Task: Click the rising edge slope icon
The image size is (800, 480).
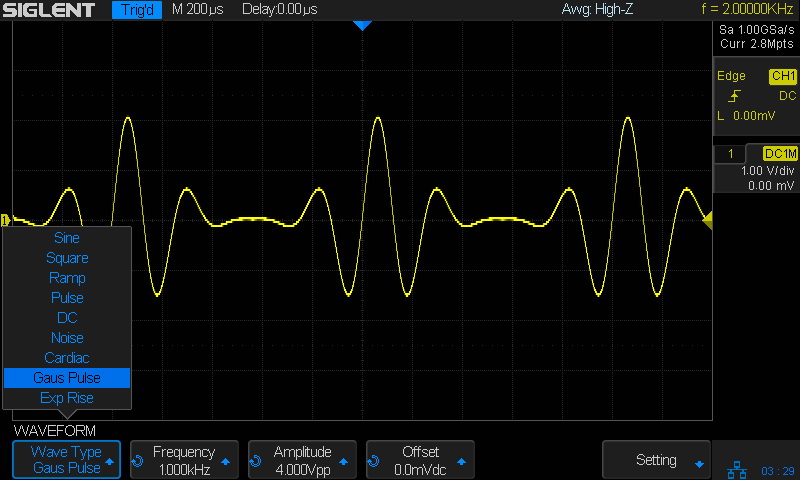Action: (x=735, y=96)
